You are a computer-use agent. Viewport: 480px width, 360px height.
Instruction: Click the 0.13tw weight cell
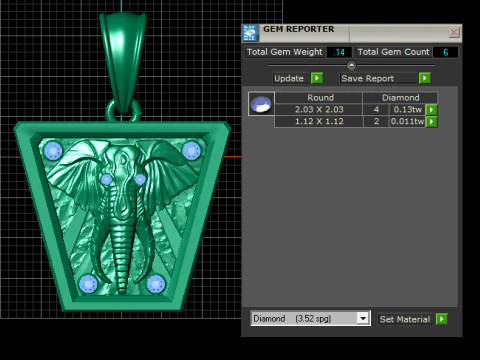tap(407, 109)
